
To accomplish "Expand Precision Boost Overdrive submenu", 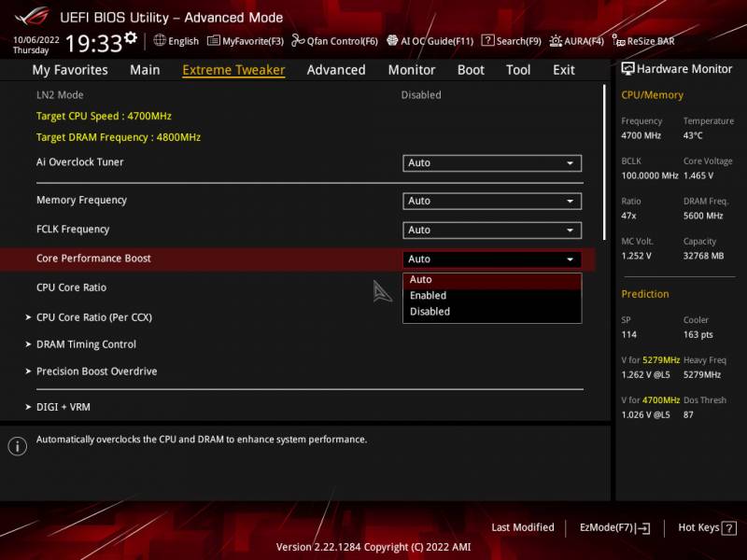I will click(x=91, y=371).
